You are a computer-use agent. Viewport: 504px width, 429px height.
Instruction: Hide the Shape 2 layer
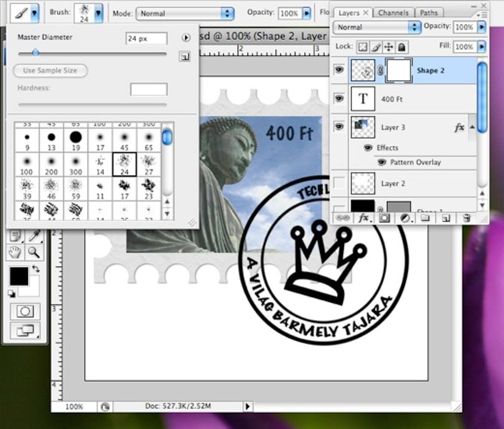click(338, 70)
